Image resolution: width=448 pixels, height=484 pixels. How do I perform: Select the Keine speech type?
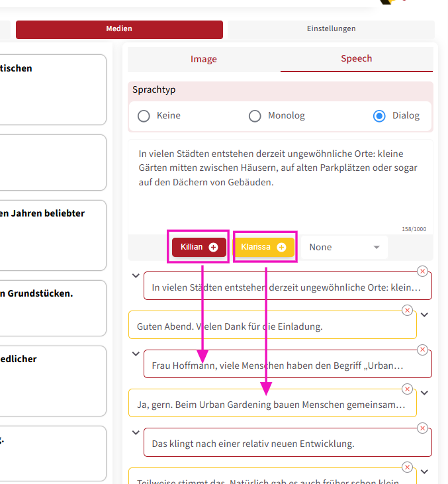(144, 116)
